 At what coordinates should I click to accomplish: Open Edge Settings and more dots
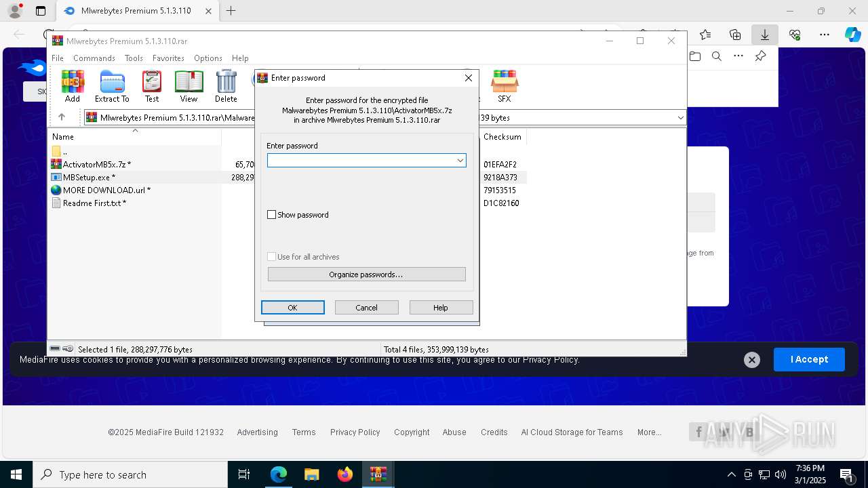(825, 35)
